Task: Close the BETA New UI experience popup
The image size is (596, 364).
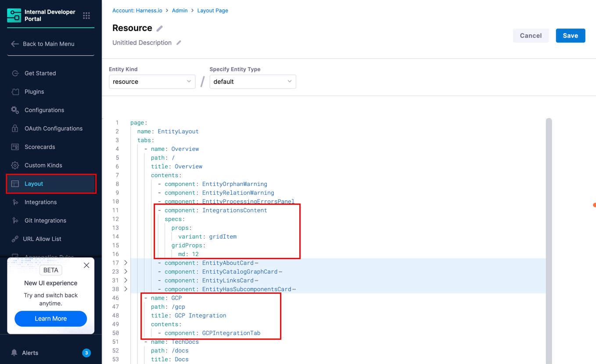Action: click(x=86, y=265)
